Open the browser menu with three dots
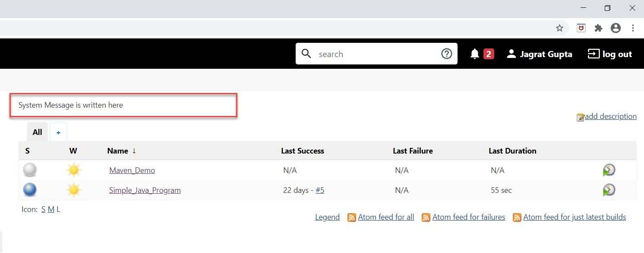The width and height of the screenshot is (644, 253). click(633, 28)
